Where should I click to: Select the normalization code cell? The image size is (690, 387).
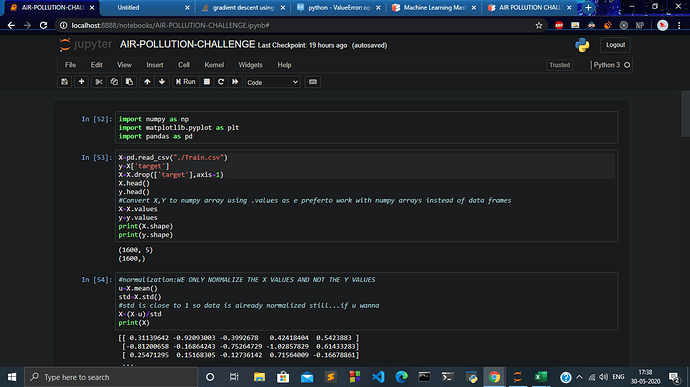pos(367,301)
